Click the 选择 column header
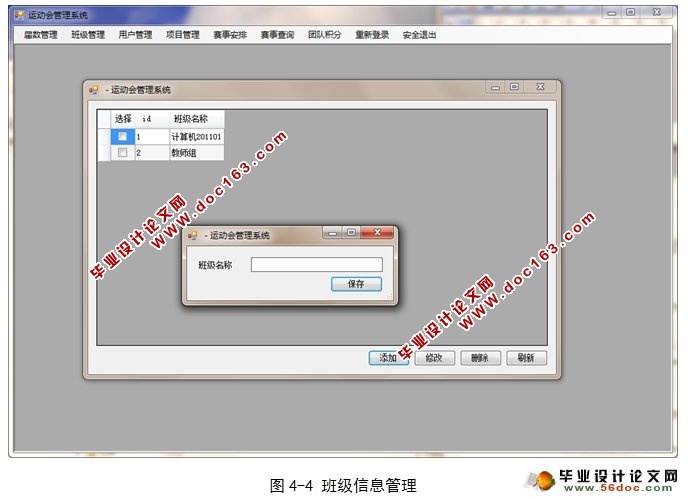 [123, 119]
